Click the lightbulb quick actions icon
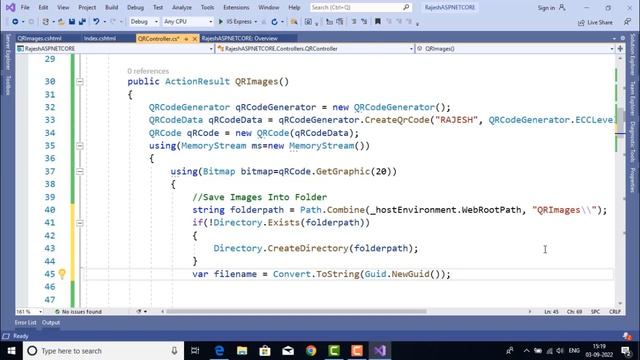The width and height of the screenshot is (640, 360). 62,274
